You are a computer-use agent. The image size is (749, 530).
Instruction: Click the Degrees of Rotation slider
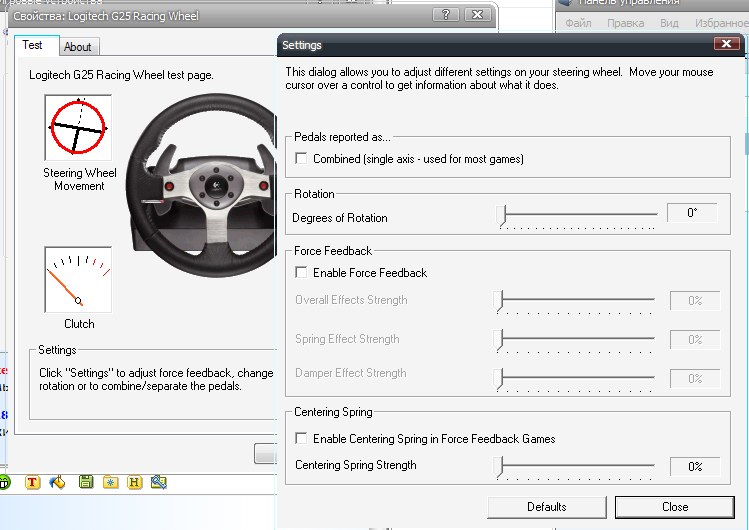tap(578, 216)
